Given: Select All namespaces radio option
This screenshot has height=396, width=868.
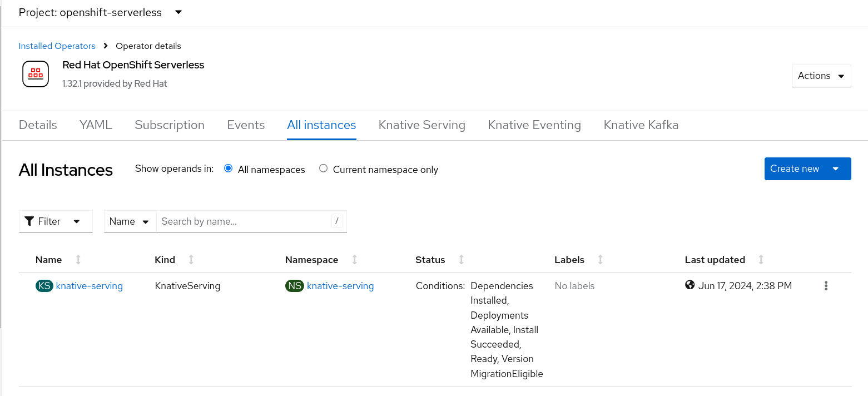Looking at the screenshot, I should coord(228,169).
